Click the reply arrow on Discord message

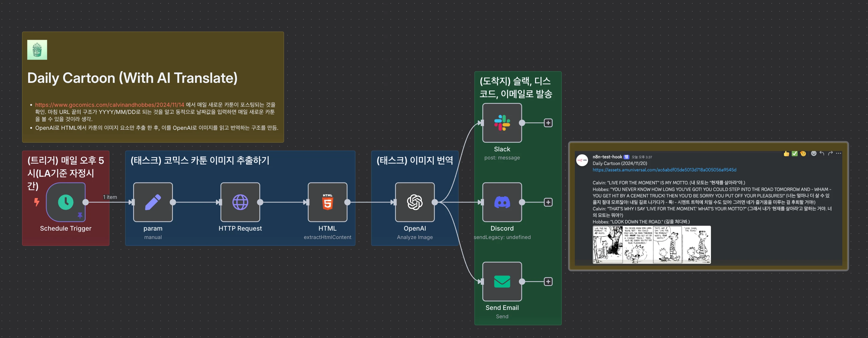[822, 153]
